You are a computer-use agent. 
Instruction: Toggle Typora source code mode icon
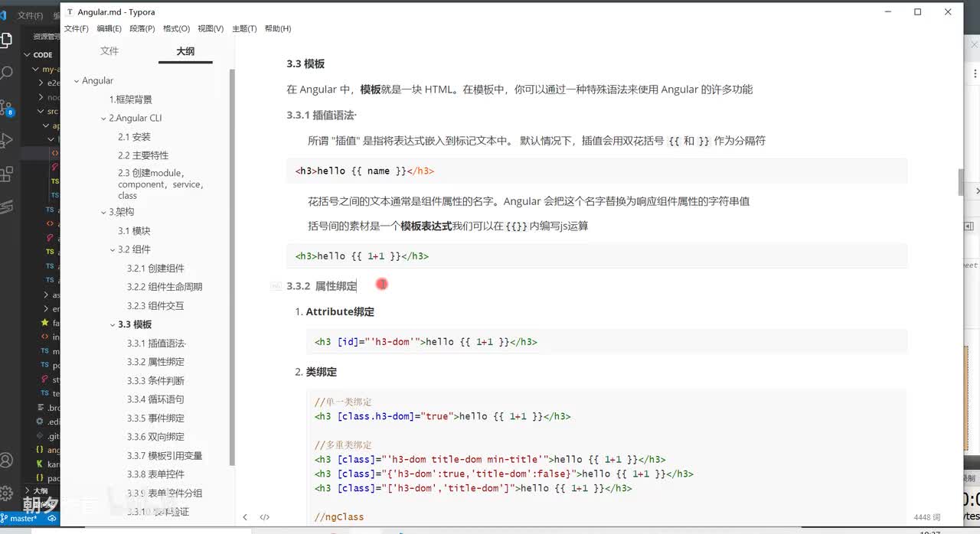[264, 517]
